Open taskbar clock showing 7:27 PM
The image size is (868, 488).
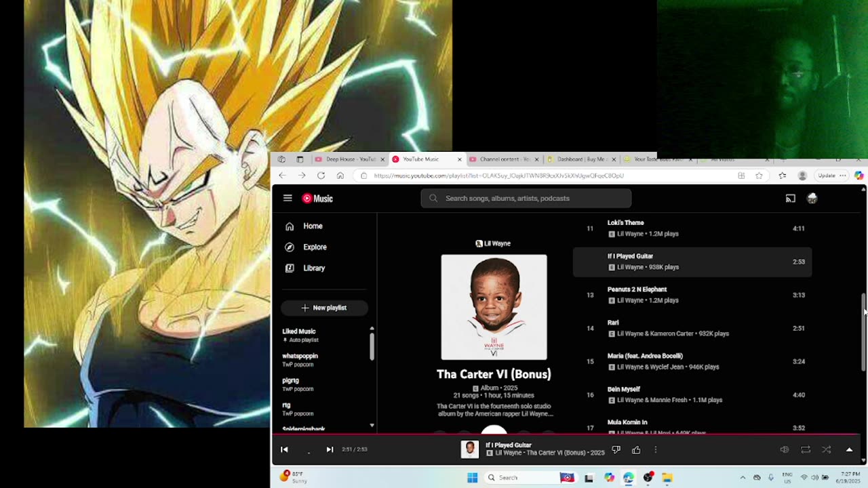tap(850, 477)
